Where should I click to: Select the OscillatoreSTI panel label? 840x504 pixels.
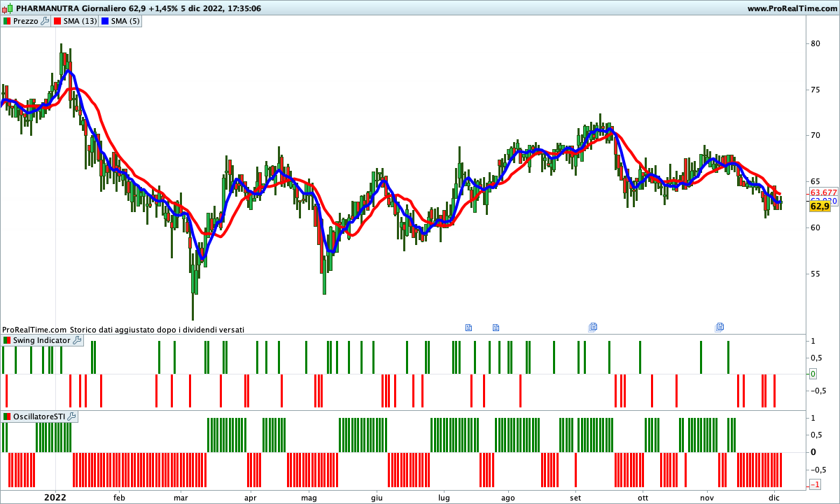pyautogui.click(x=39, y=416)
